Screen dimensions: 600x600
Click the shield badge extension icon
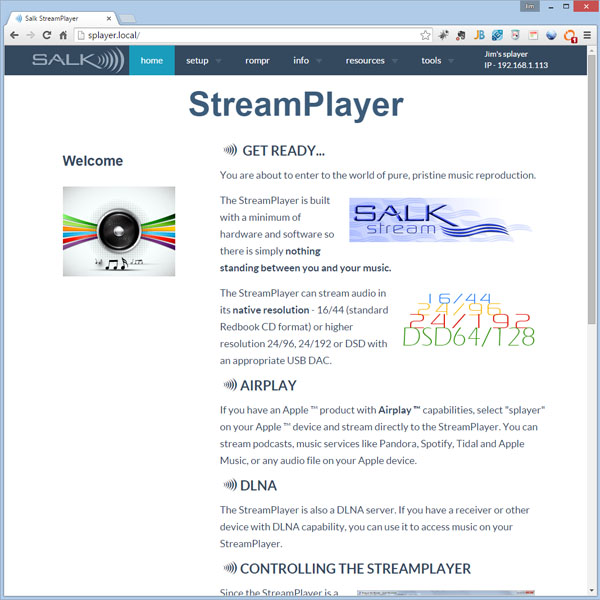coord(515,35)
